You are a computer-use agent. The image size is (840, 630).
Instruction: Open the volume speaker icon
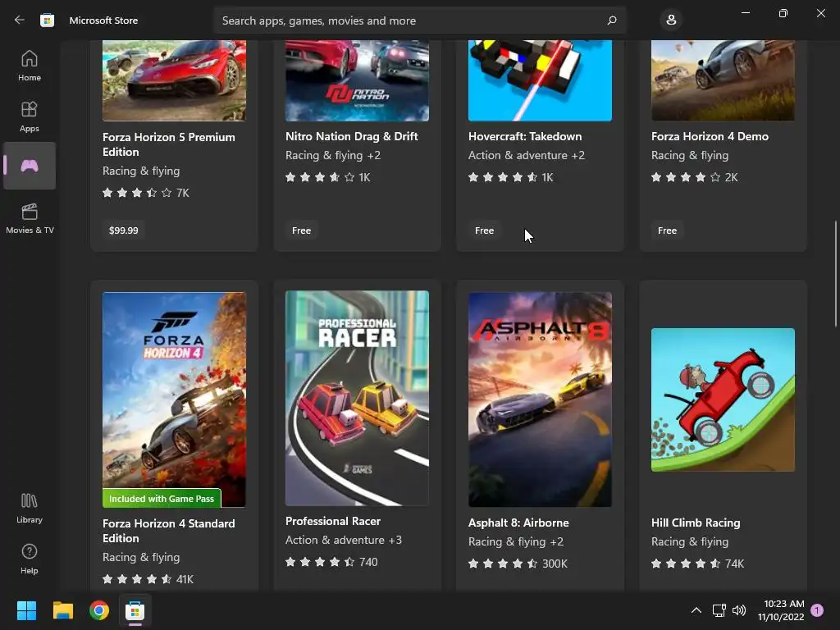(739, 610)
